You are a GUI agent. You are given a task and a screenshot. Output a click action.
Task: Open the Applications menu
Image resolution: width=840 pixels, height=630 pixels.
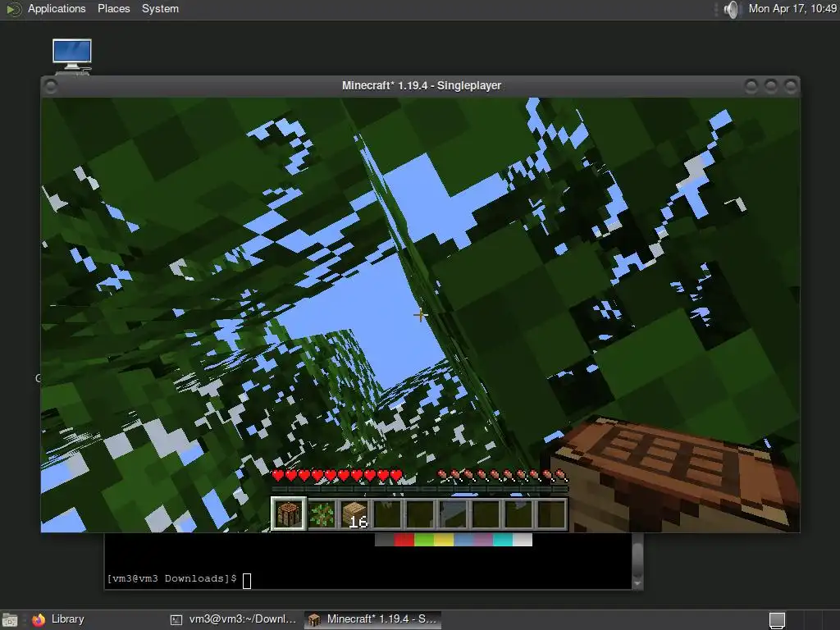57,8
